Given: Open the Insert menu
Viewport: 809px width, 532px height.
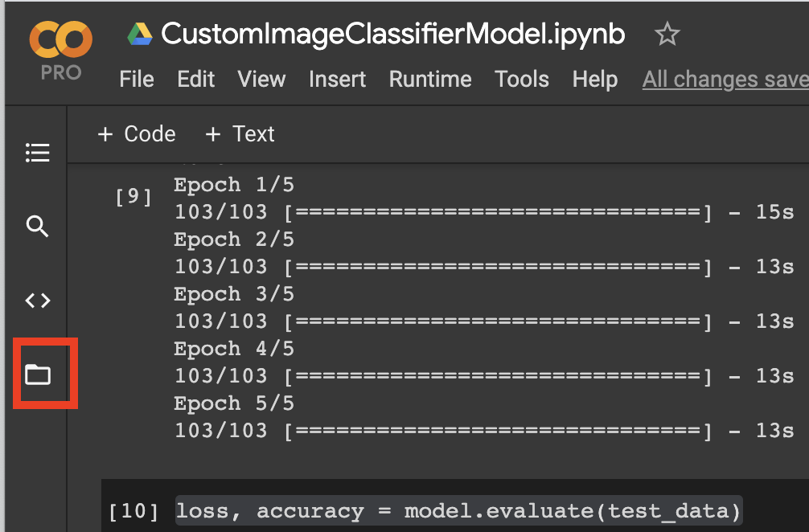Looking at the screenshot, I should click(x=337, y=80).
